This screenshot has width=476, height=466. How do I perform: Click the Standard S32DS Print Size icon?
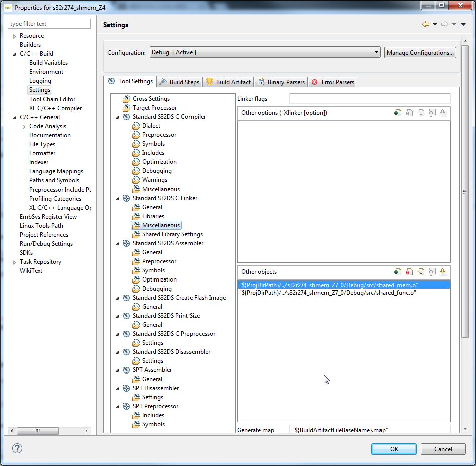tap(126, 316)
